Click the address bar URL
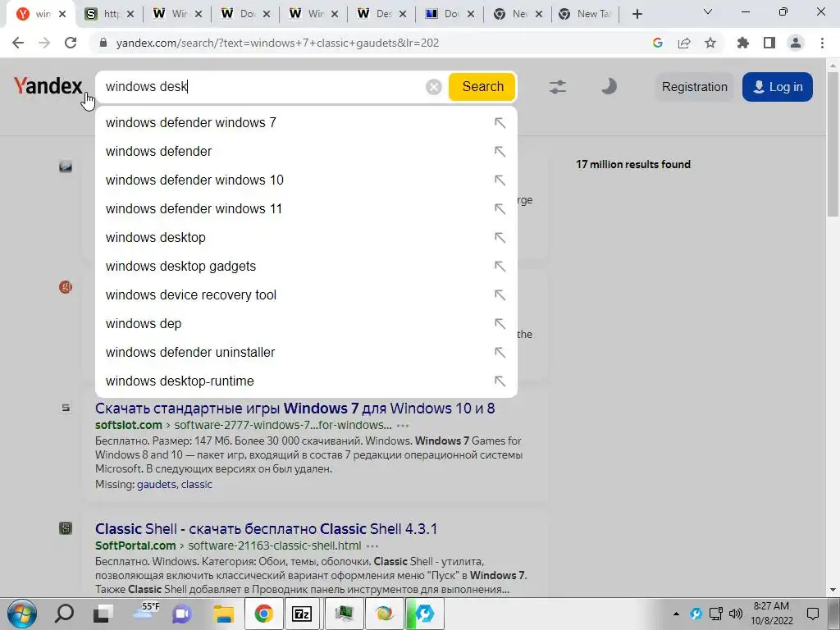 point(277,43)
